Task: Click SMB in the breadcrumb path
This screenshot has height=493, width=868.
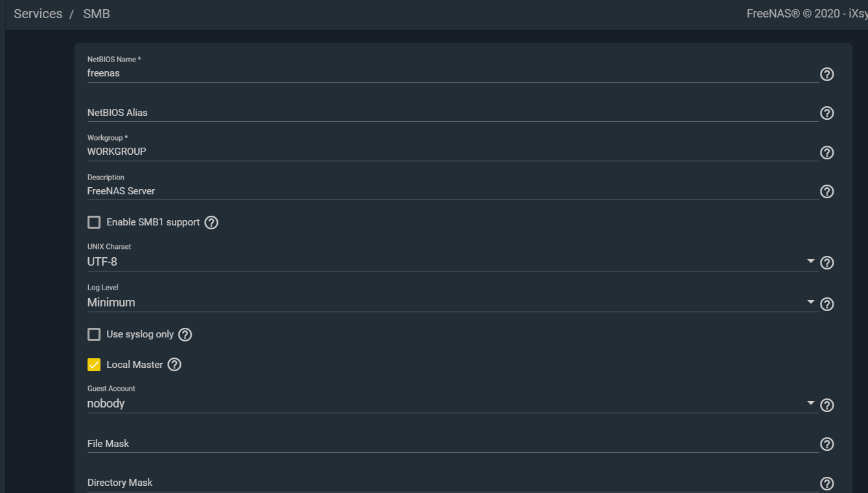Action: [97, 14]
